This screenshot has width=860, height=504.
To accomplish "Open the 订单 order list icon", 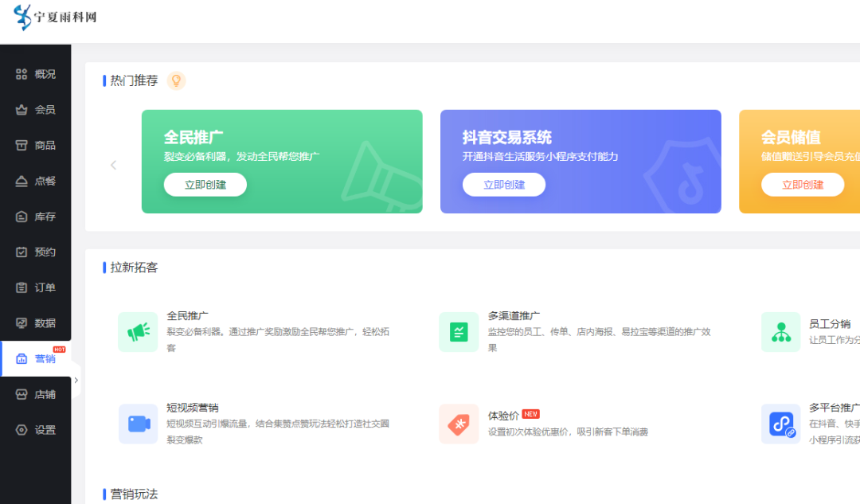I will [x=21, y=287].
